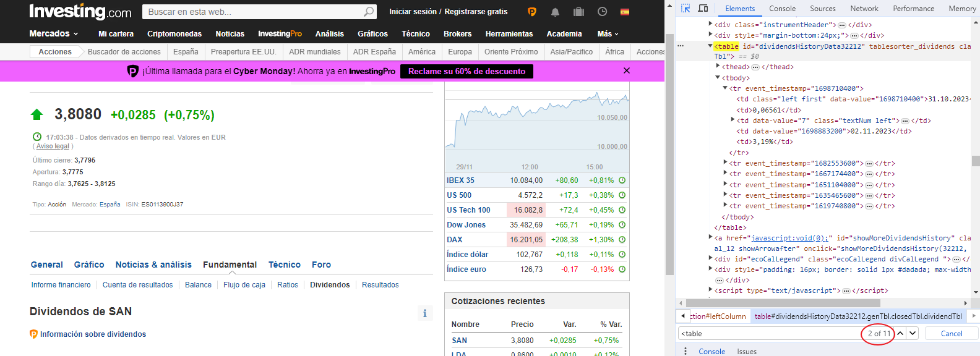Image resolution: width=980 pixels, height=356 pixels.
Task: Expand the Mercados dropdown menu
Action: click(x=54, y=33)
